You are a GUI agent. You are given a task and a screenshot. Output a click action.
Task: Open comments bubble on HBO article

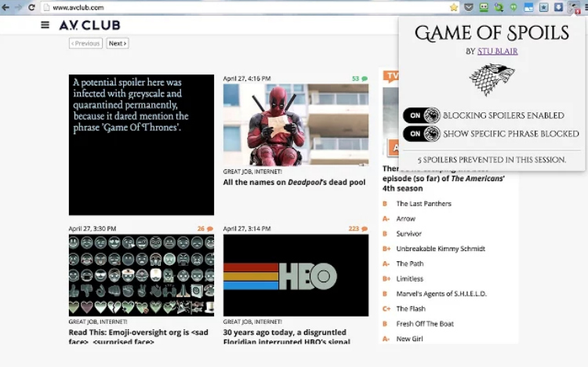(365, 229)
